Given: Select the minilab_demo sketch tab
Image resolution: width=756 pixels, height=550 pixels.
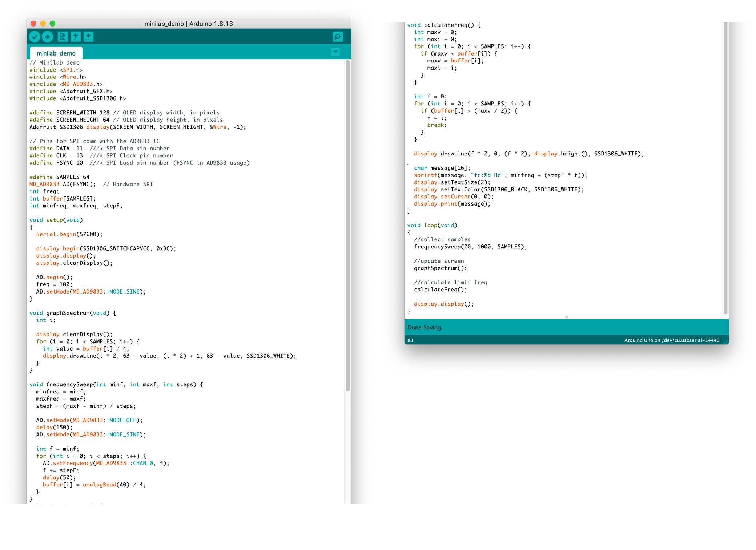Looking at the screenshot, I should pos(56,53).
